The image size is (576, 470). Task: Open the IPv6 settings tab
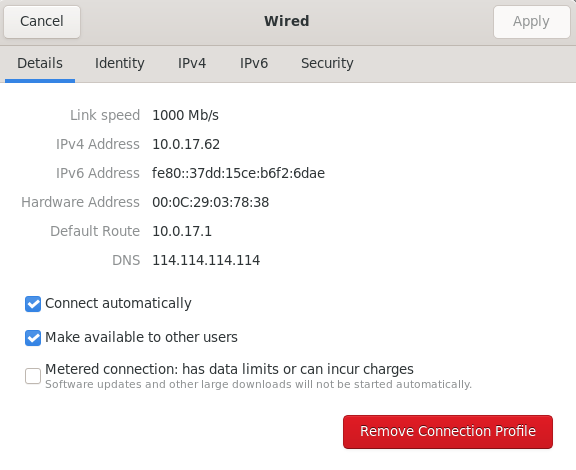click(x=254, y=64)
